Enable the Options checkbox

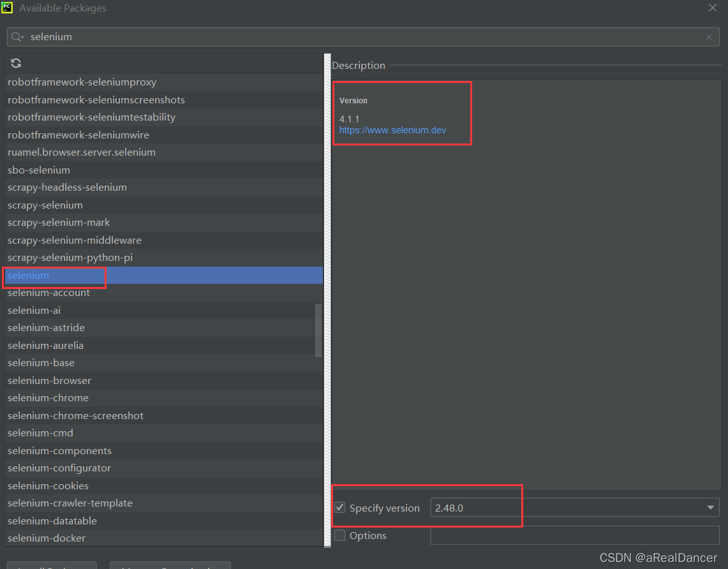point(340,535)
